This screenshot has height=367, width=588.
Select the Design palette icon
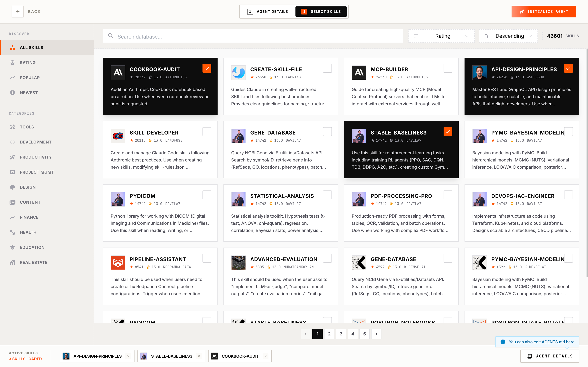(13, 187)
